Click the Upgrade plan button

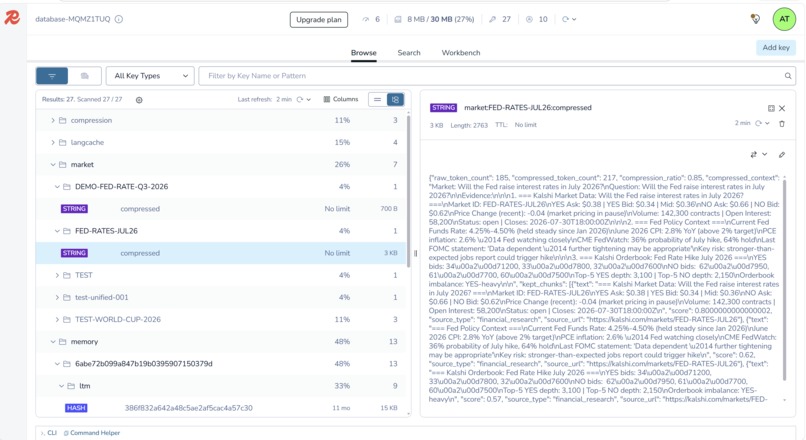[x=319, y=20]
